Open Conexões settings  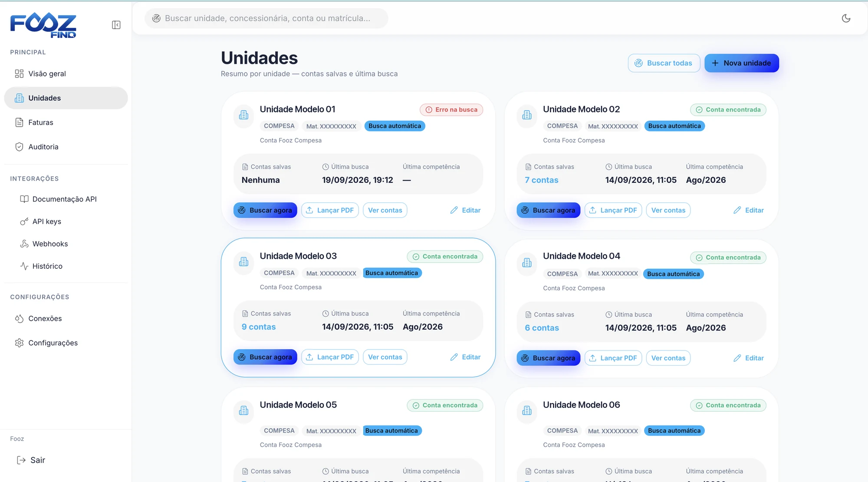(x=66, y=319)
